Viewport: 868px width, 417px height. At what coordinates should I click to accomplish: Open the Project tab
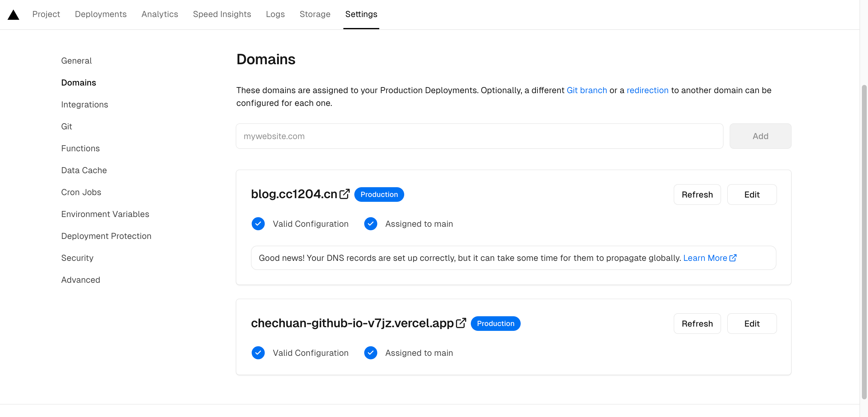(x=46, y=14)
